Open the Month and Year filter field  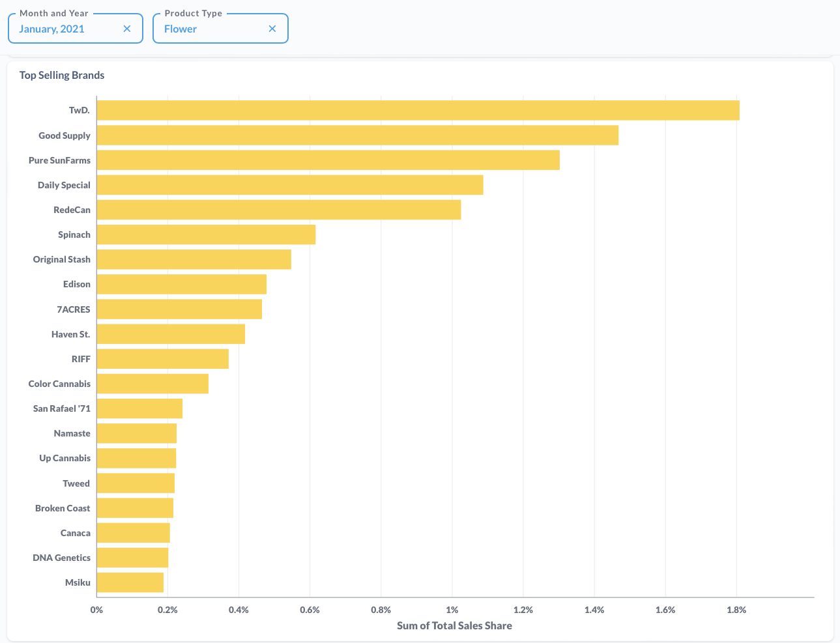(76, 29)
